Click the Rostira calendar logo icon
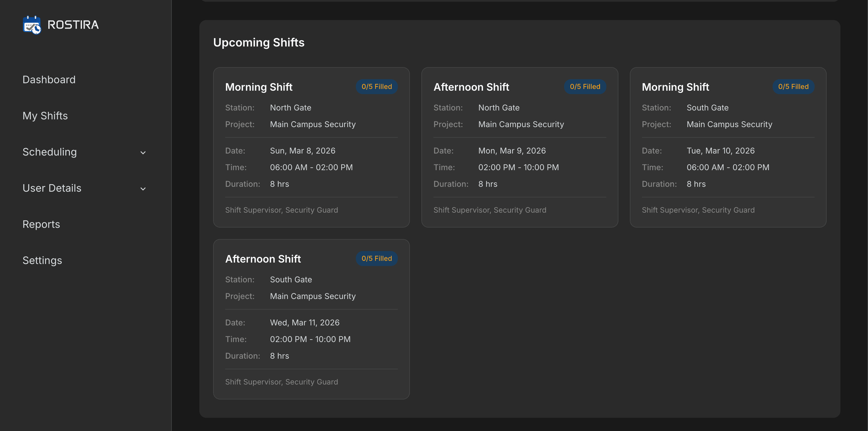The image size is (868, 431). pyautogui.click(x=32, y=24)
